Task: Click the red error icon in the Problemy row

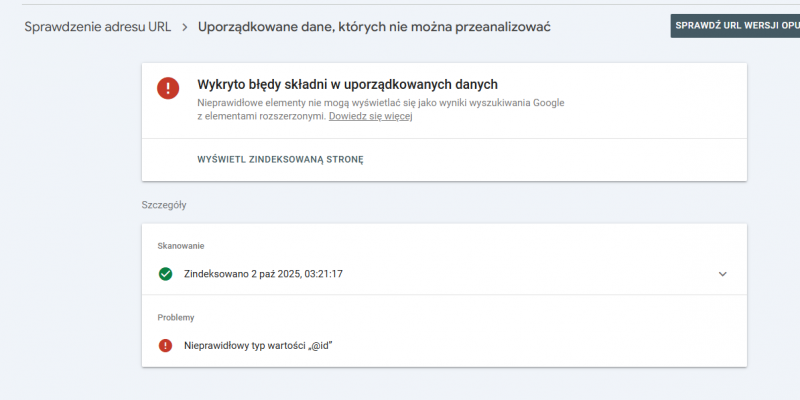Action: pos(165,345)
